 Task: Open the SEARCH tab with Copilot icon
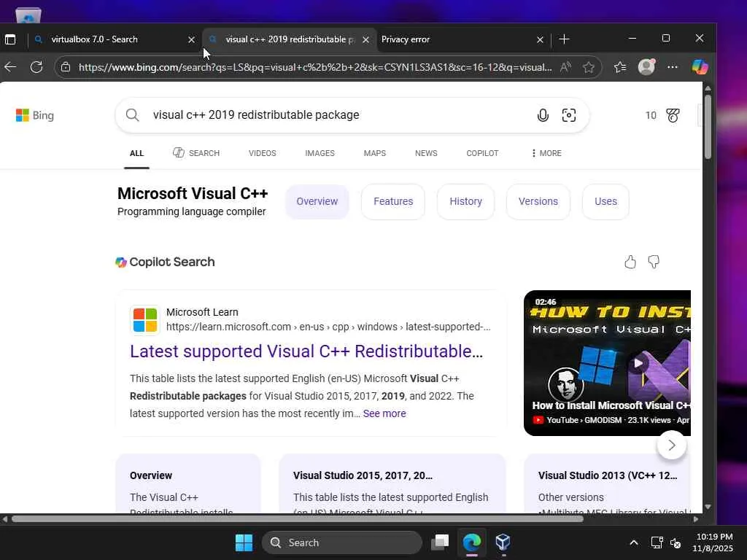(196, 153)
